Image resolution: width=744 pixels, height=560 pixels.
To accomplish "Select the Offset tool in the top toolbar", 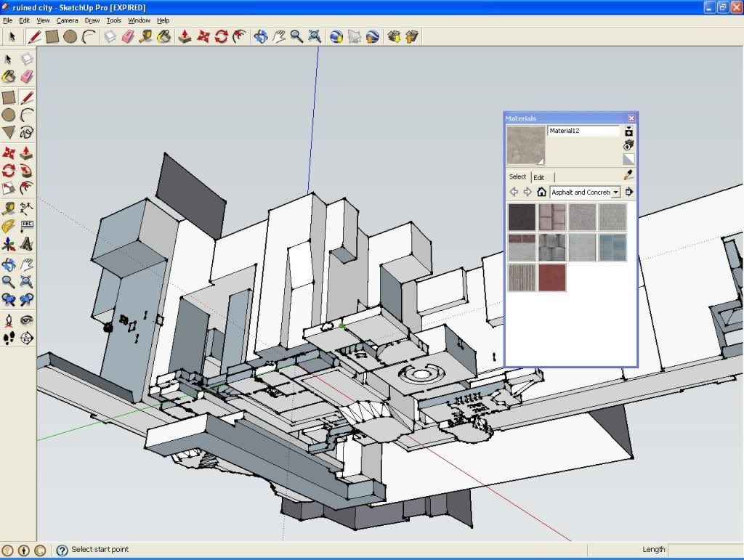I will pos(239,36).
